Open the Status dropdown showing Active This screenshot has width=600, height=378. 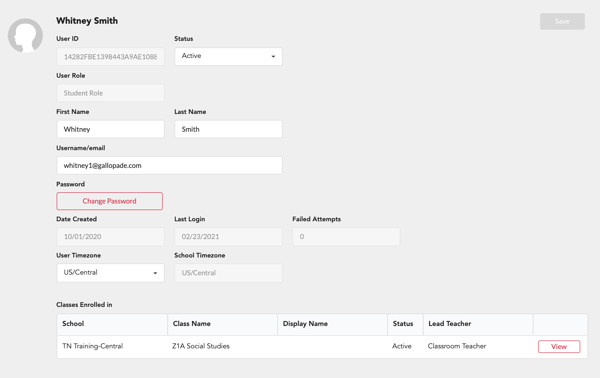click(x=228, y=56)
